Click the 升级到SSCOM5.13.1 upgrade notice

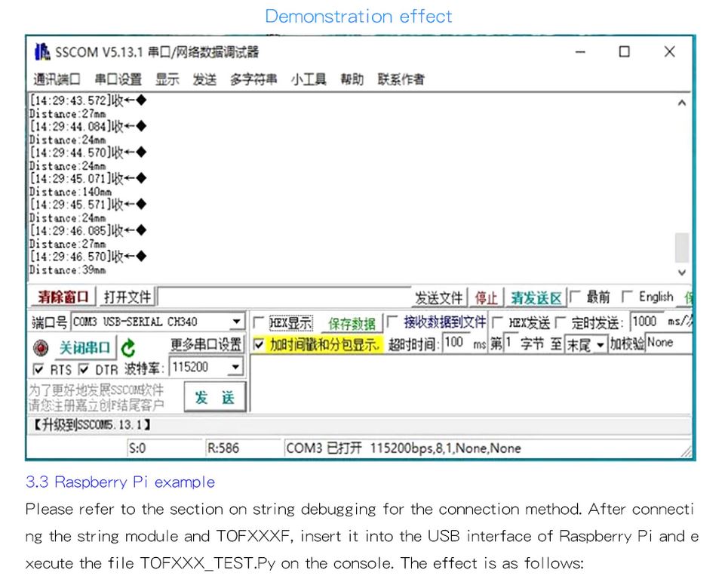91,424
